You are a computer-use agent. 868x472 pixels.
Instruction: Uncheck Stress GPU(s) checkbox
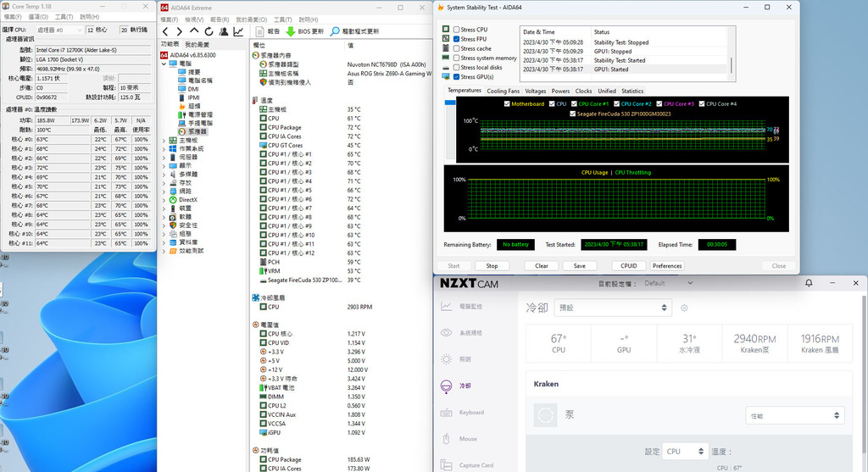coord(456,76)
